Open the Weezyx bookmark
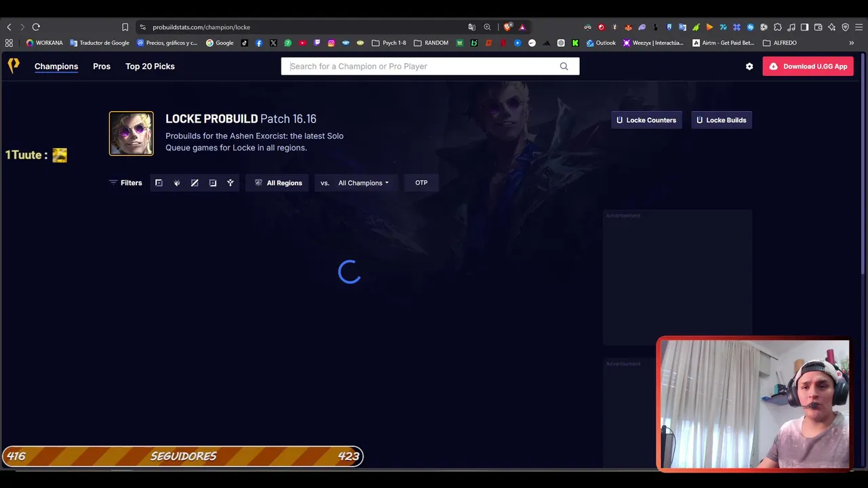 click(653, 43)
